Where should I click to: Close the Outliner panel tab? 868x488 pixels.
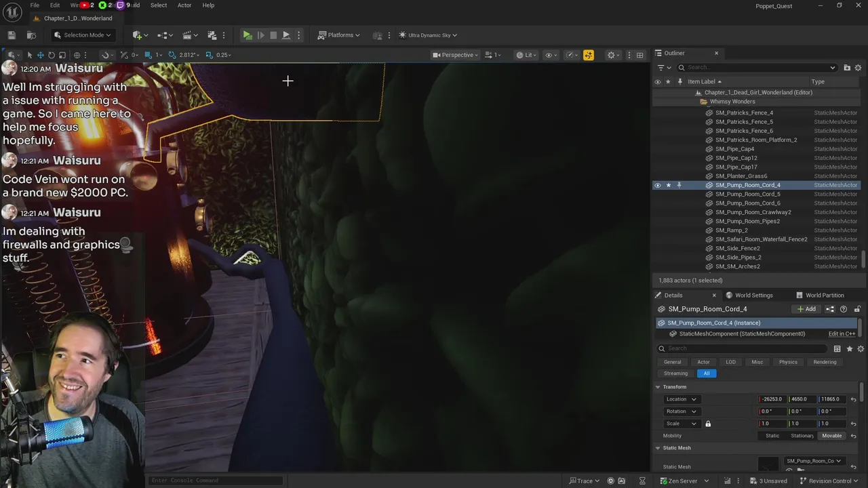click(716, 53)
